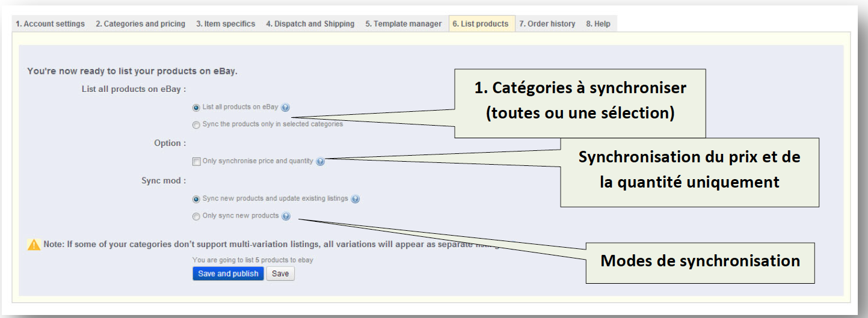Screen dimensions: 868x318
Task: Enable Only synchronise price and quantity checkbox
Action: pos(196,162)
